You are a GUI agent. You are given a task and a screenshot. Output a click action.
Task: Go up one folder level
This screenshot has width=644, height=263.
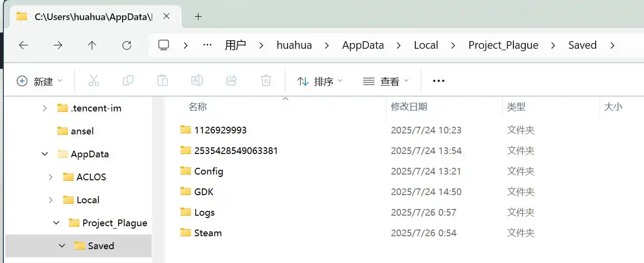click(x=92, y=45)
